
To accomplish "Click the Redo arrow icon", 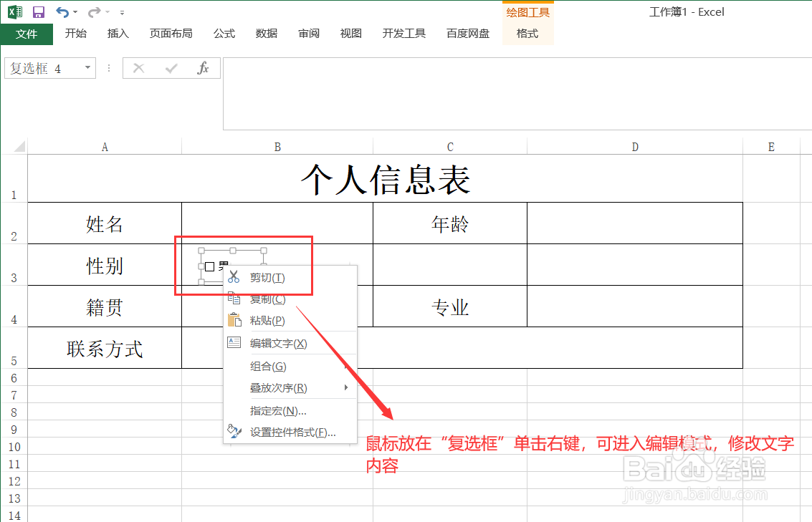I will coord(95,12).
